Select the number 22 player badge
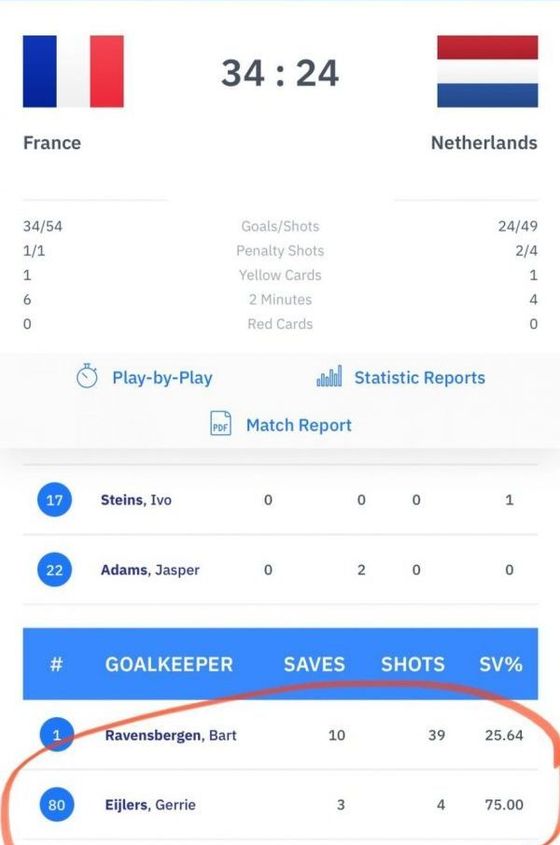 (54, 570)
